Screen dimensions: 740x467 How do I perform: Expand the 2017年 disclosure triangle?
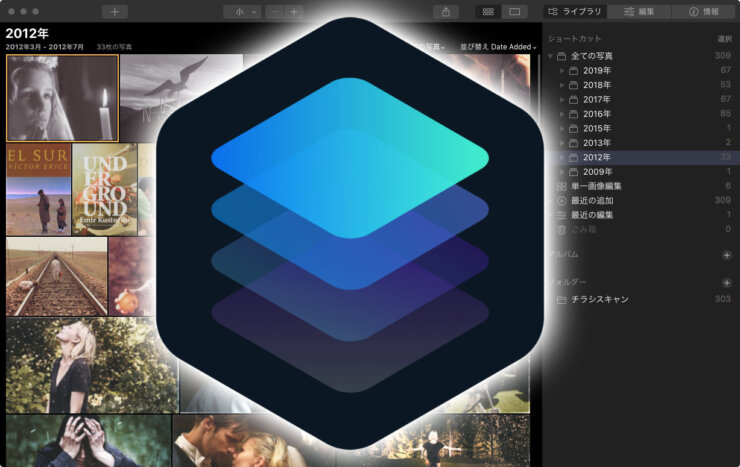pos(562,100)
